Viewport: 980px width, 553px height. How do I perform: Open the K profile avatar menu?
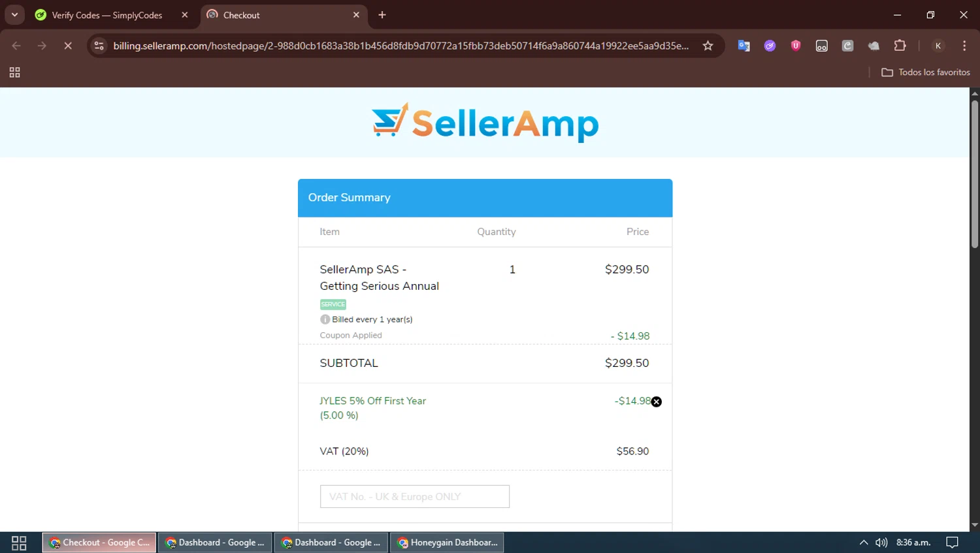[938, 46]
